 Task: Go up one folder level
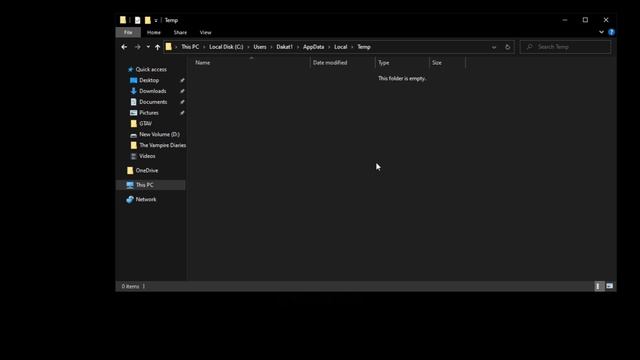point(158,47)
